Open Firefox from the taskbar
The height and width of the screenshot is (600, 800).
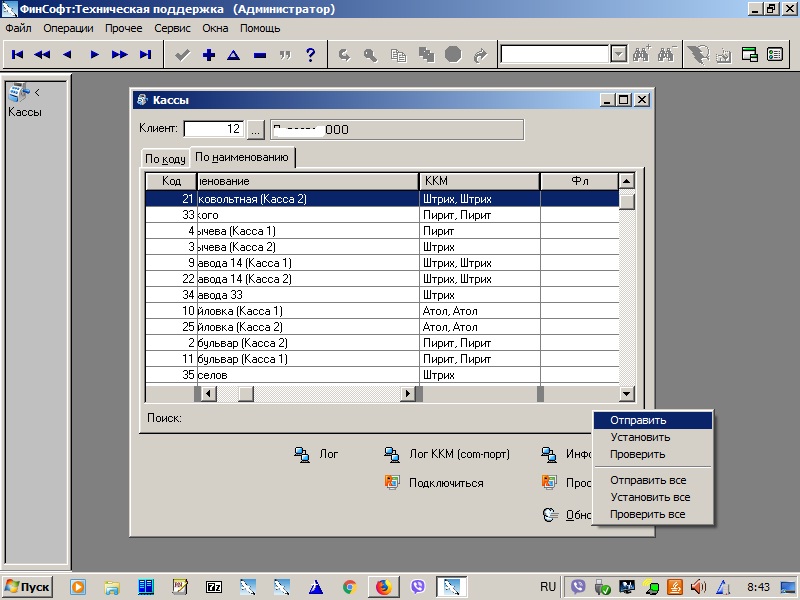tap(382, 587)
